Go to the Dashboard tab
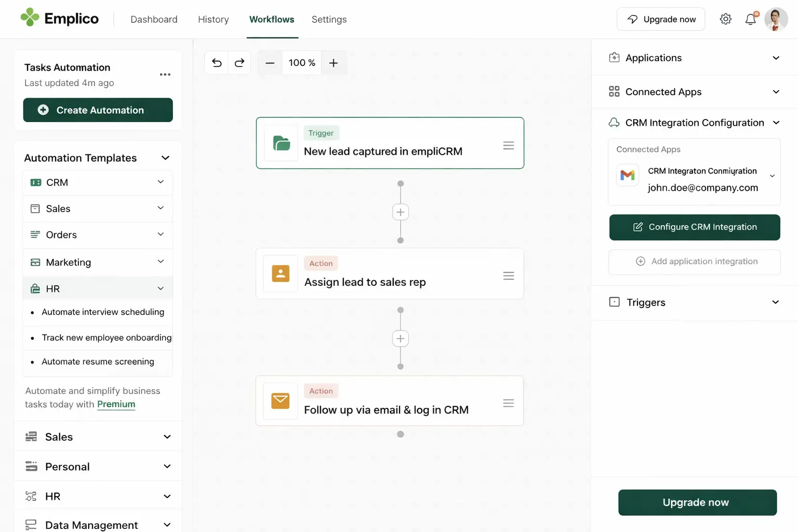This screenshot has width=798, height=532. [154, 19]
